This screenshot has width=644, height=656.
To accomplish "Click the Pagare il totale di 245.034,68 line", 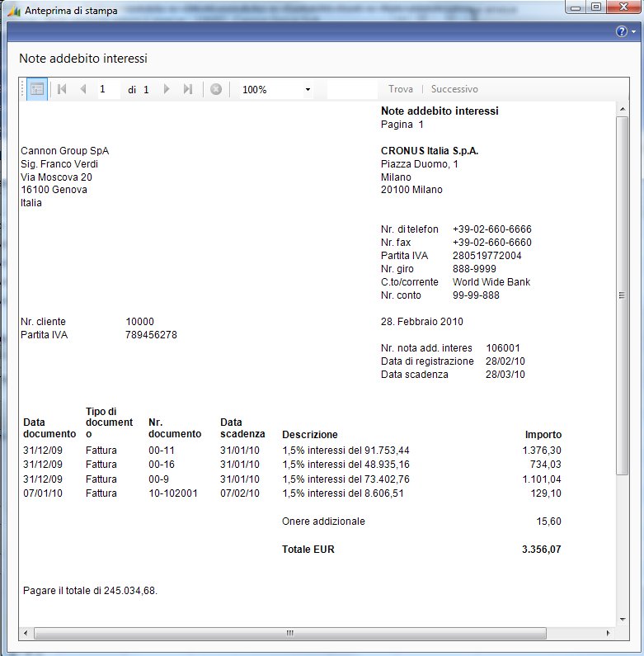I will pos(90,591).
